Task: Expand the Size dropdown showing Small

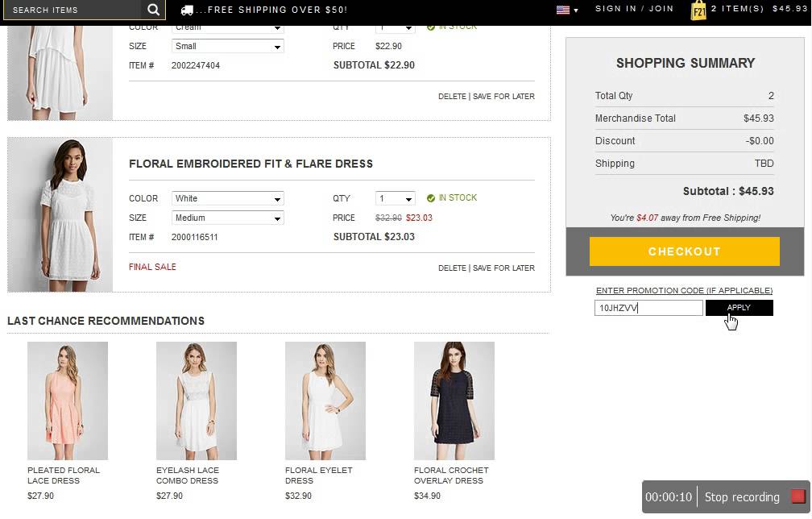Action: (x=228, y=47)
